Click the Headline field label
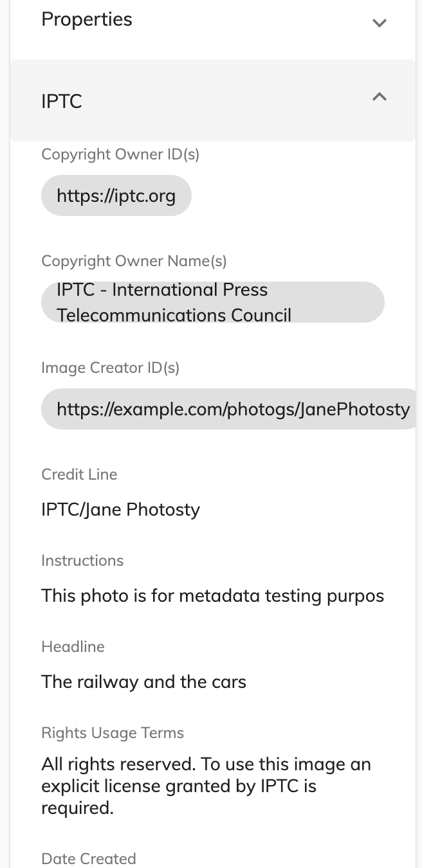This screenshot has height=868, width=422. pos(73,646)
